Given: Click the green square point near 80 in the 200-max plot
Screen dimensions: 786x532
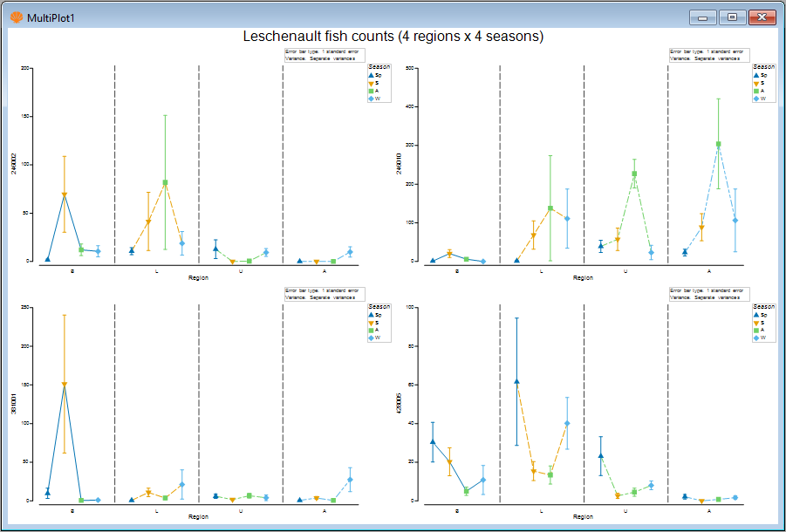Looking at the screenshot, I should tap(165, 183).
